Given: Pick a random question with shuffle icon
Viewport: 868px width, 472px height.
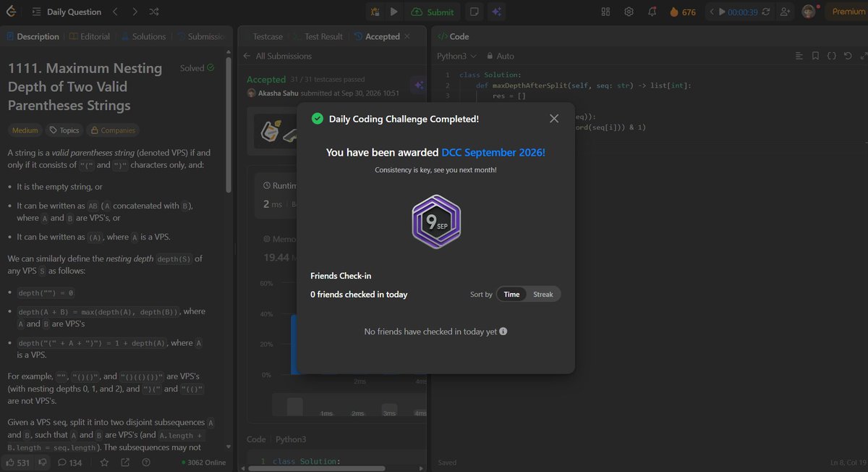Looking at the screenshot, I should tap(154, 12).
